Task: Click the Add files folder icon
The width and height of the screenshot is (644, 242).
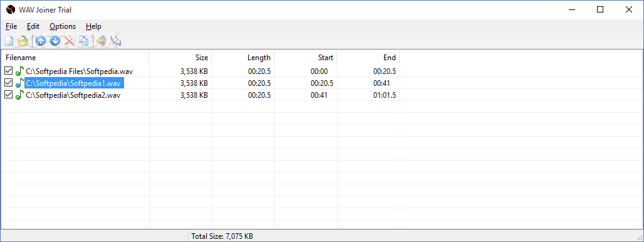Action: [23, 41]
